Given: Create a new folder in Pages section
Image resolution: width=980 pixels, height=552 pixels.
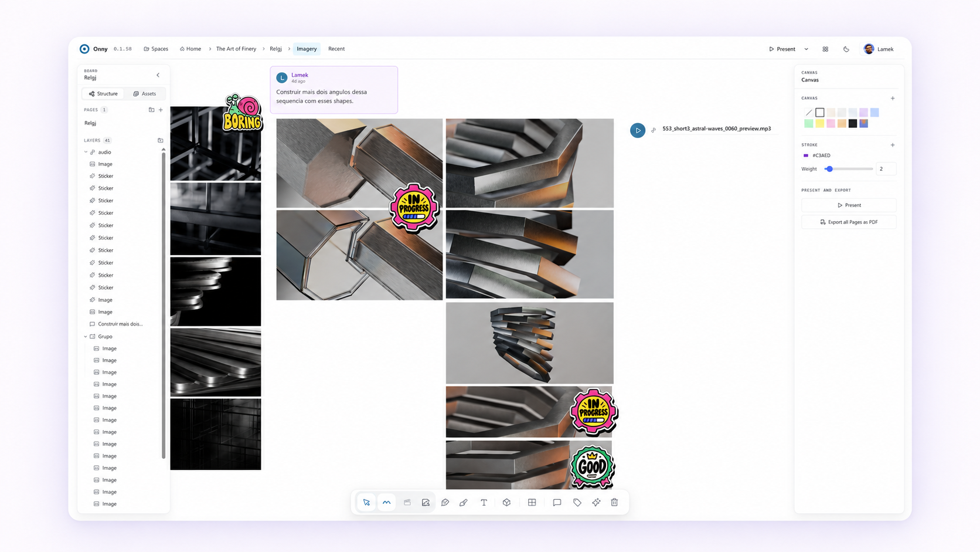Looking at the screenshot, I should (x=151, y=110).
